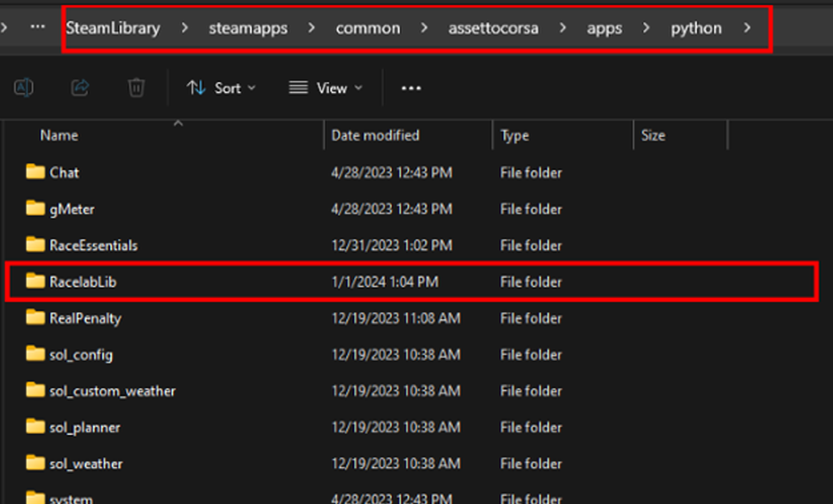Sort by Name column header

[x=59, y=135]
